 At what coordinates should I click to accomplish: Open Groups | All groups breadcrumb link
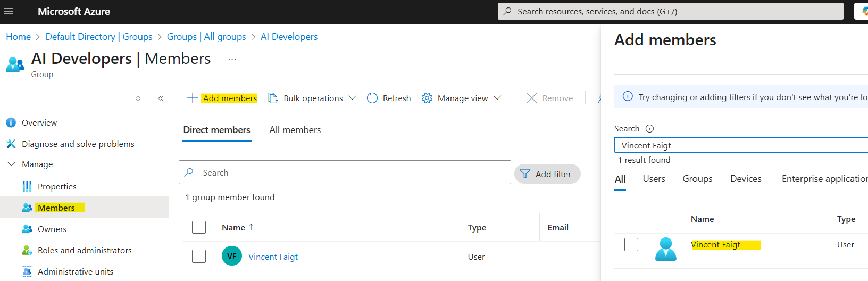coord(206,37)
